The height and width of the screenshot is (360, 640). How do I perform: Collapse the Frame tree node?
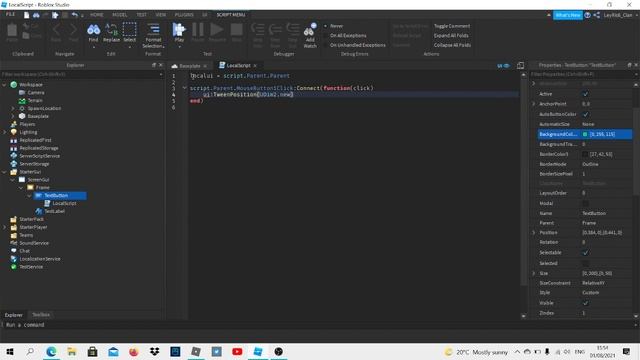click(x=21, y=188)
